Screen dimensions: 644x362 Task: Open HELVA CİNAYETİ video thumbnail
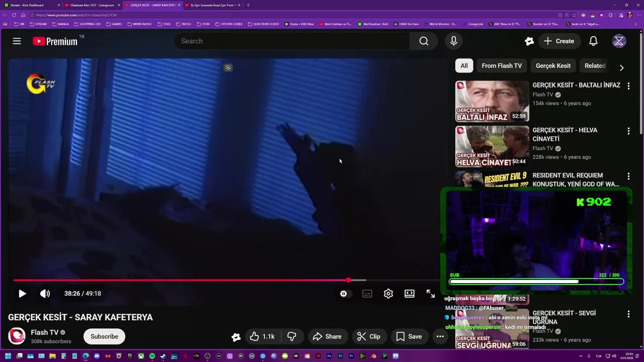point(492,146)
